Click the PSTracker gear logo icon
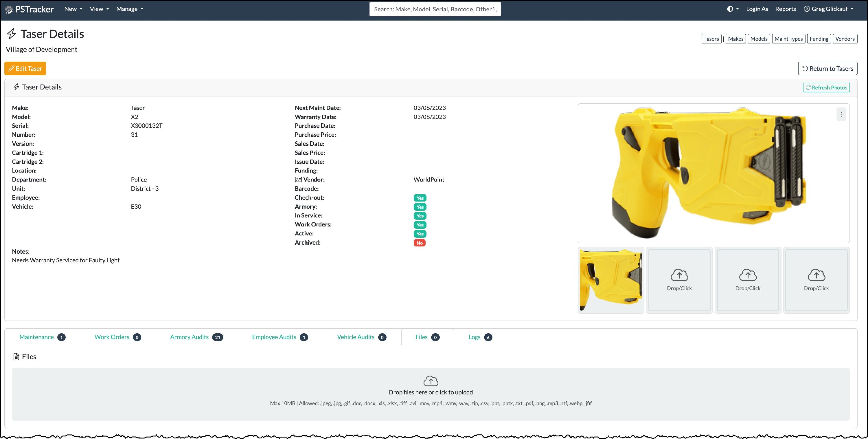Image resolution: width=868 pixels, height=439 pixels. pos(9,10)
